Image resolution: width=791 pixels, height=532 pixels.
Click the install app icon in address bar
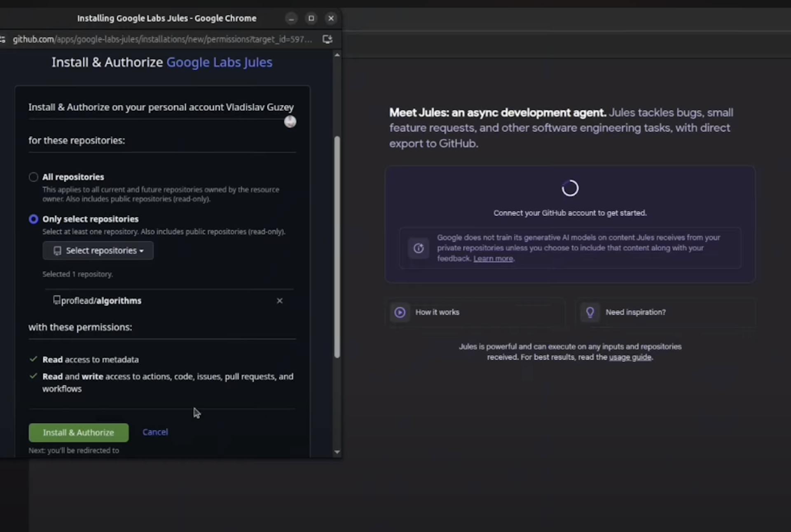coord(327,40)
